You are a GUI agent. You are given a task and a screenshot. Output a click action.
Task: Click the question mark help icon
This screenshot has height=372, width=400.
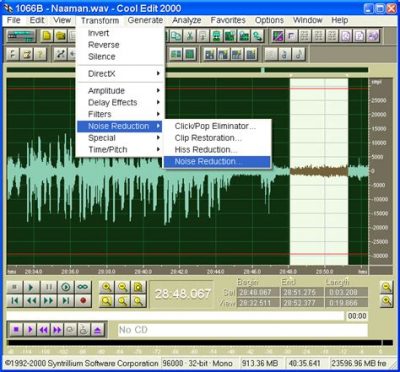tap(39, 54)
